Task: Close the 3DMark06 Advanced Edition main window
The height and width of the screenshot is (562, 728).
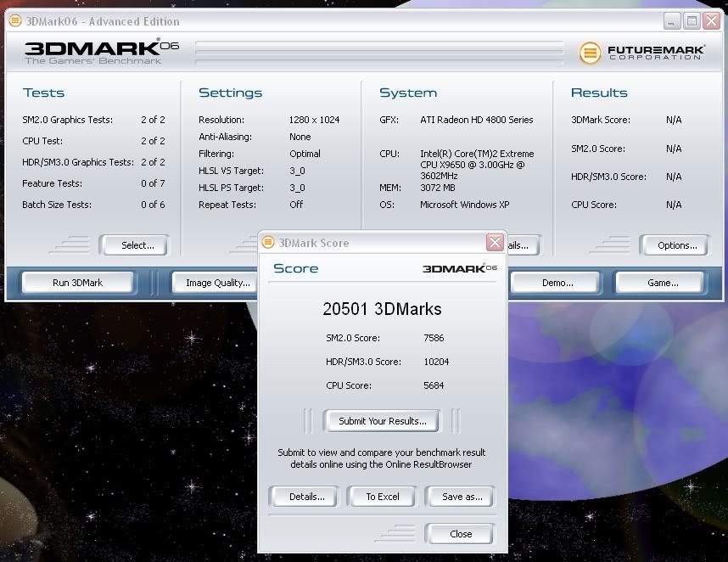Action: pos(712,21)
